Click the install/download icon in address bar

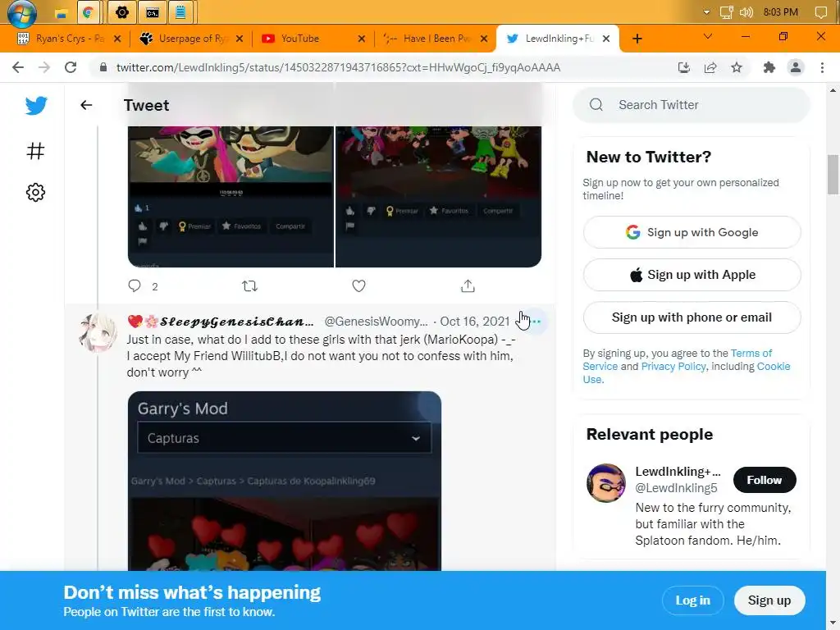click(x=684, y=67)
